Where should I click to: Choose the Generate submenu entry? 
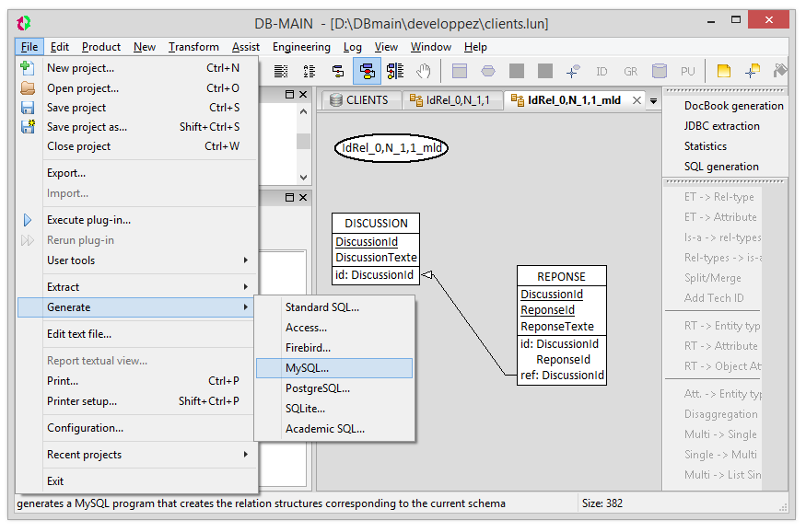[x=135, y=307]
